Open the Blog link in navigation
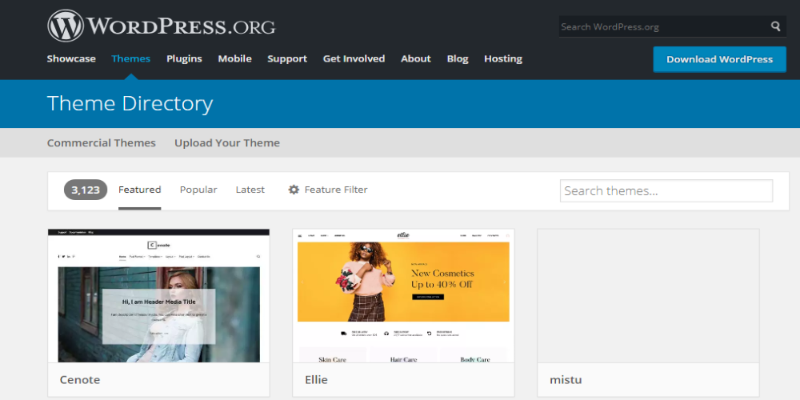This screenshot has height=400, width=800. click(x=458, y=59)
